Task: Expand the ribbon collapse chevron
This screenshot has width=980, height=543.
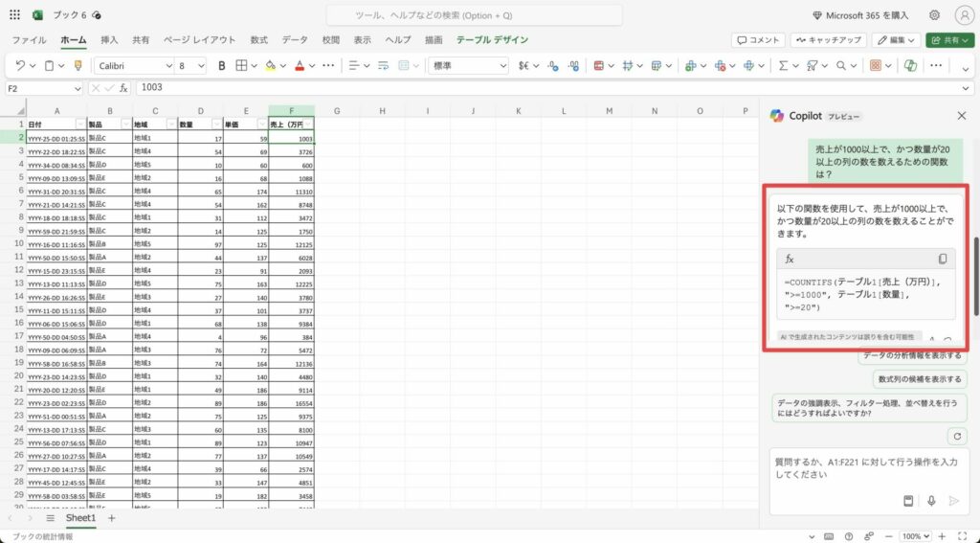Action: (966, 70)
